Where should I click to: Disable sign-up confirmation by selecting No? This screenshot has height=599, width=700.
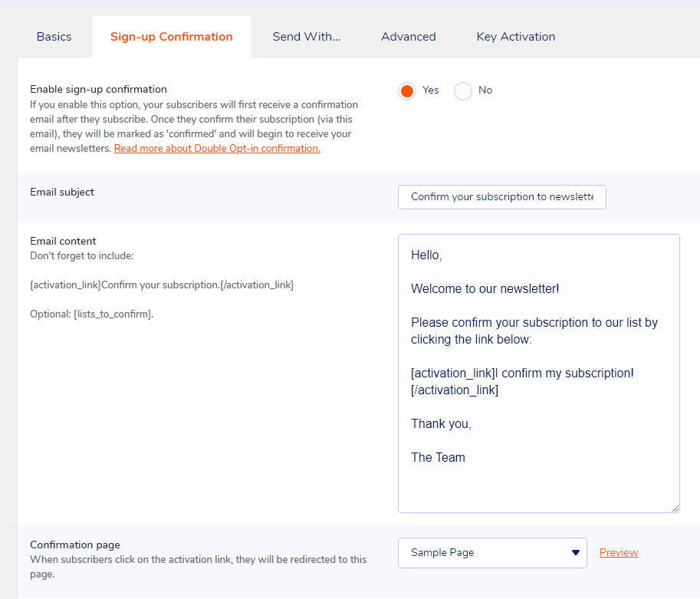(462, 91)
